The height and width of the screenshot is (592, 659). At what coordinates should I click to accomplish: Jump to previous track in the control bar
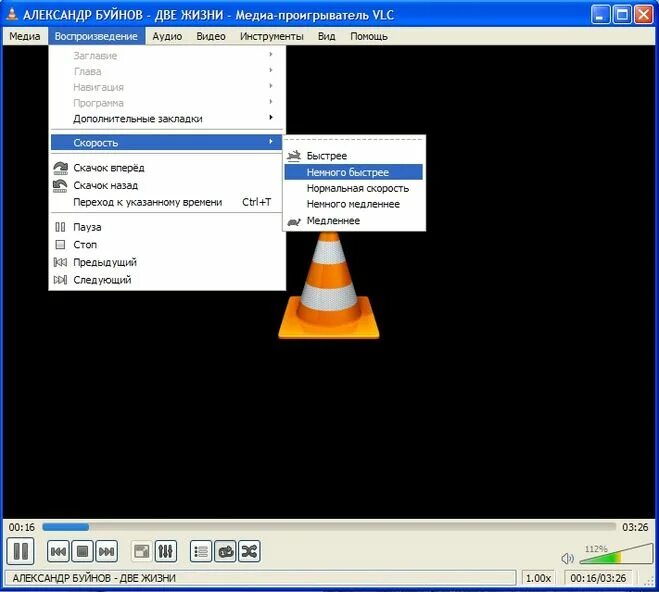coord(58,551)
